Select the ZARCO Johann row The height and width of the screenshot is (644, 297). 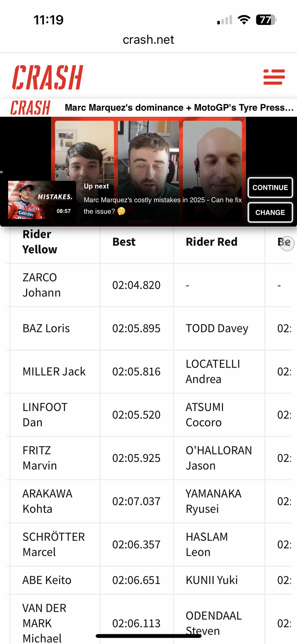click(x=149, y=285)
